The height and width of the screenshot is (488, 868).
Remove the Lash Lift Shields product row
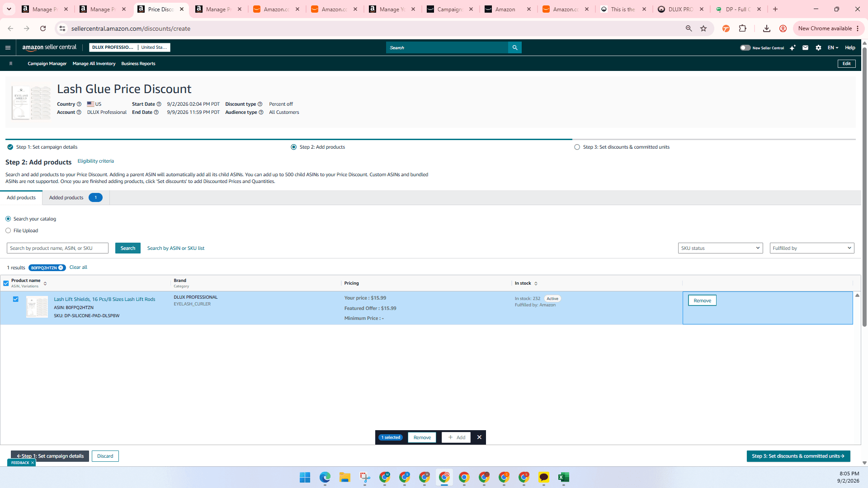tap(702, 300)
